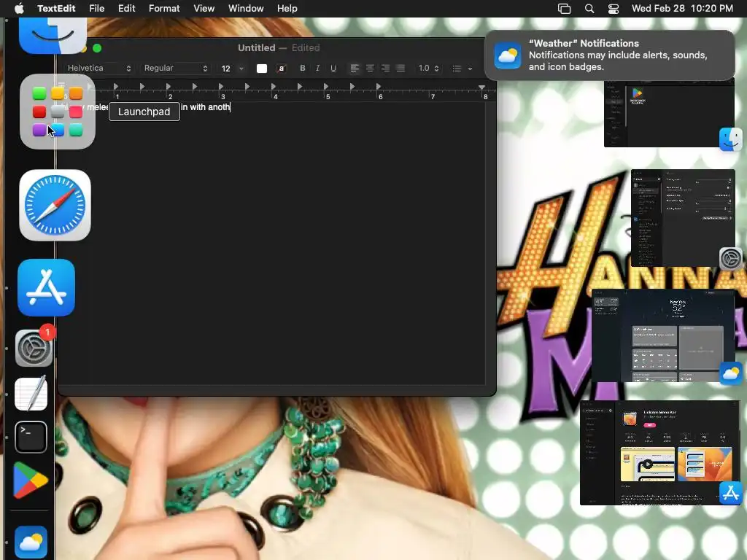Open Control Center in menu bar
The height and width of the screenshot is (560, 747).
pos(614,9)
